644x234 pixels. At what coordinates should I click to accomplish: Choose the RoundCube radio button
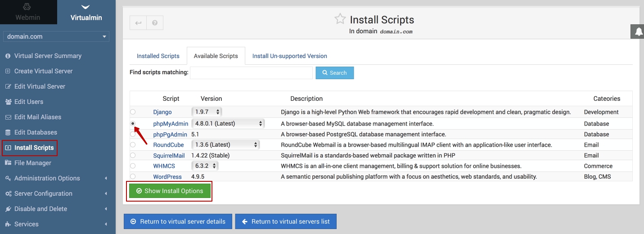click(133, 145)
